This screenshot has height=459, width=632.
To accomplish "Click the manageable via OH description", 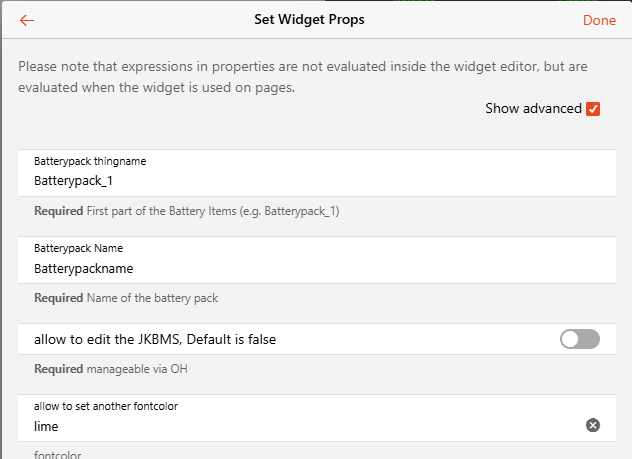I will coord(139,369).
